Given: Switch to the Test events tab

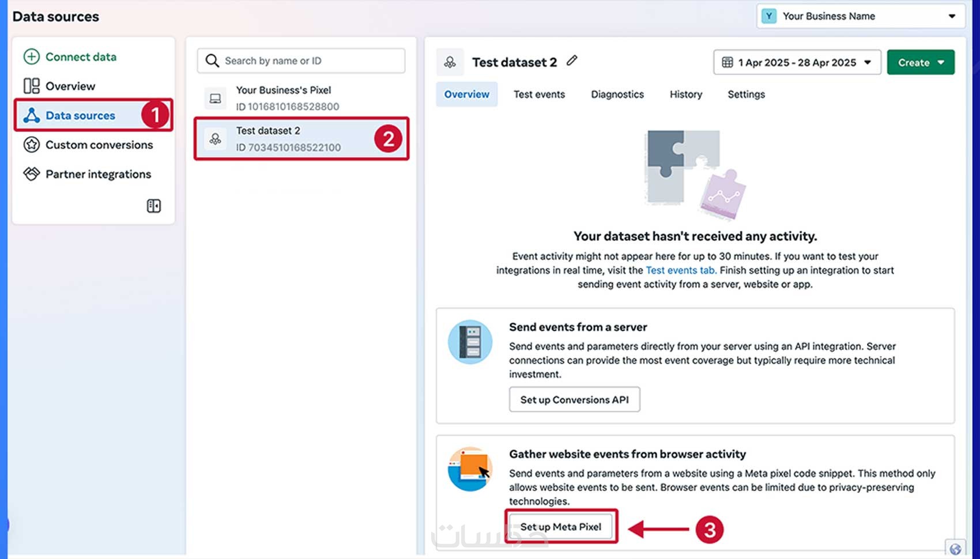Looking at the screenshot, I should coord(539,94).
